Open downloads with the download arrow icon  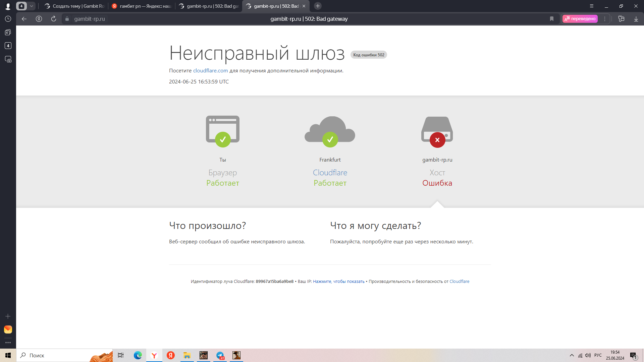point(636,19)
